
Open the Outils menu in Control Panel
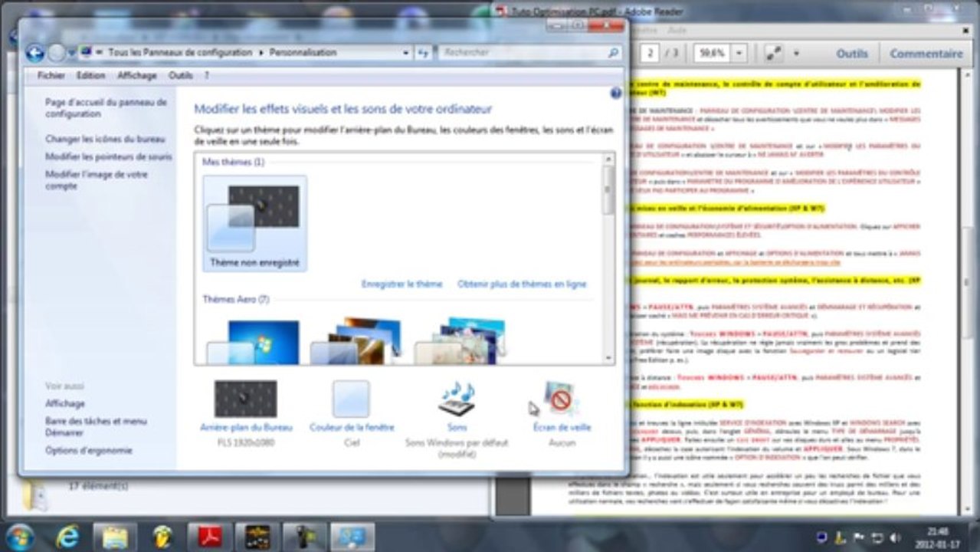(x=181, y=76)
